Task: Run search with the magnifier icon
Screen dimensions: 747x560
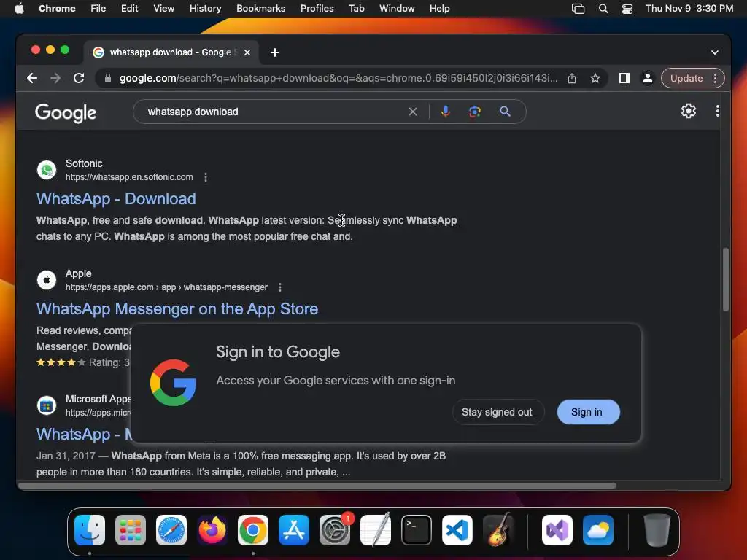Action: (505, 112)
